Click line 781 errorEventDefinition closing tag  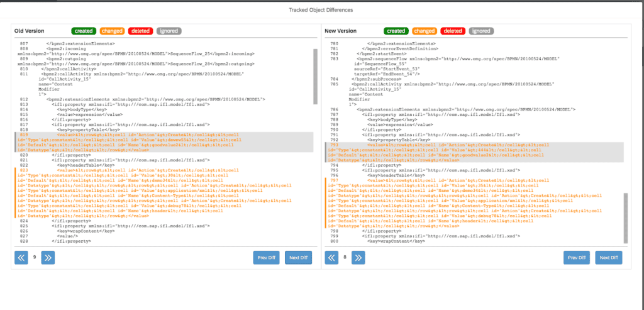pos(400,48)
